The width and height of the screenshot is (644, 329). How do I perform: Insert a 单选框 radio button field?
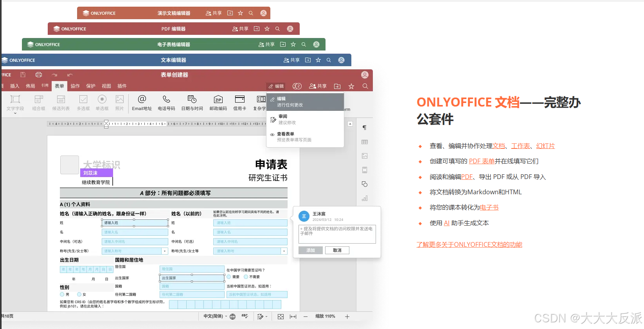pos(102,103)
